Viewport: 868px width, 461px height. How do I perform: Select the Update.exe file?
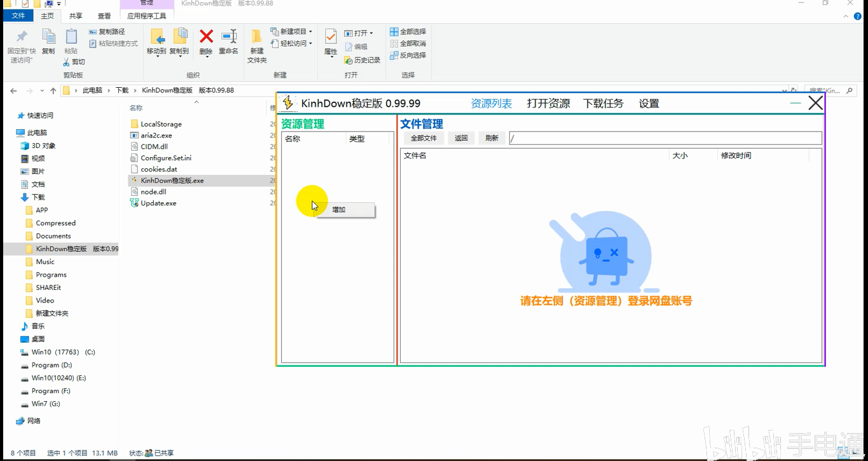pos(153,203)
